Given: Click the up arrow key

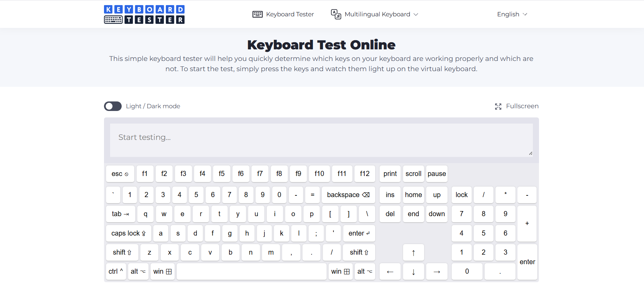Looking at the screenshot, I should (x=414, y=252).
